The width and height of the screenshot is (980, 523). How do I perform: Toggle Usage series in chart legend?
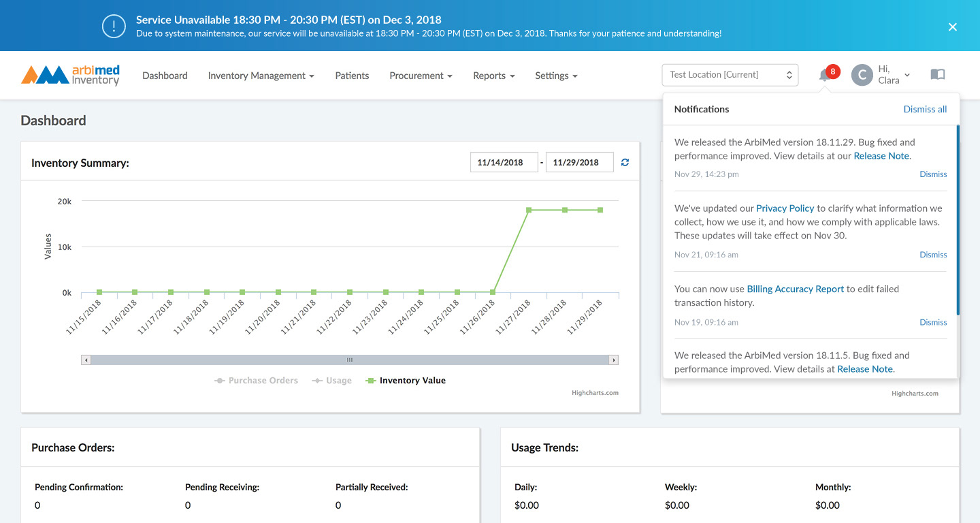tap(332, 381)
